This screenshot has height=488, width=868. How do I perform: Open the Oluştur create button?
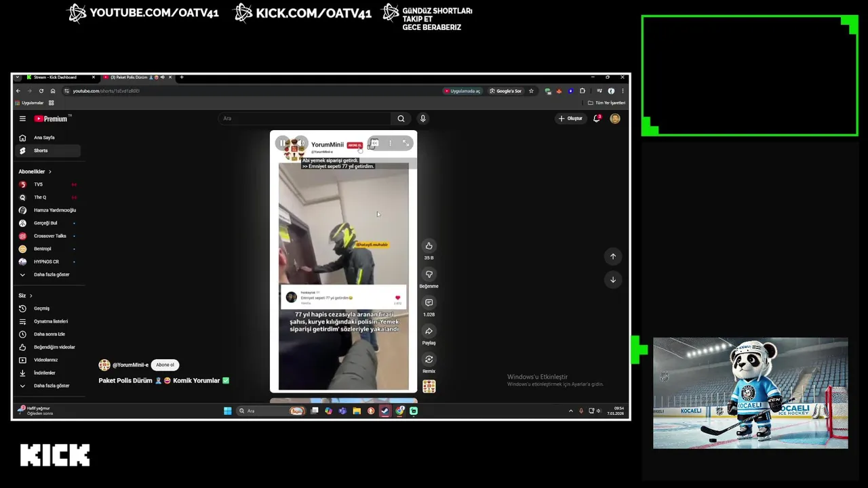click(x=570, y=119)
